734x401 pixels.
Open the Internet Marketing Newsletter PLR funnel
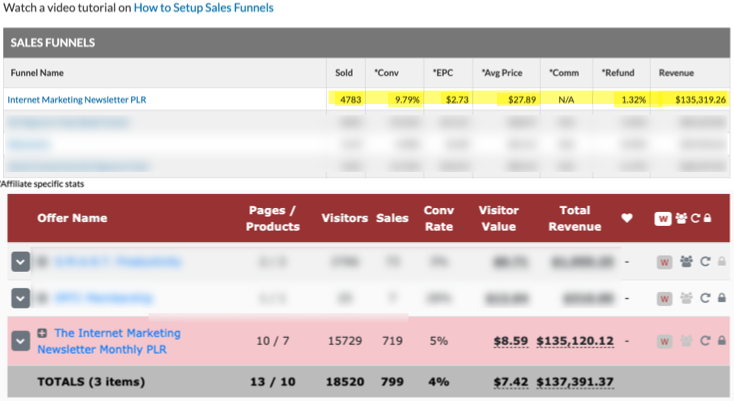tap(77, 100)
